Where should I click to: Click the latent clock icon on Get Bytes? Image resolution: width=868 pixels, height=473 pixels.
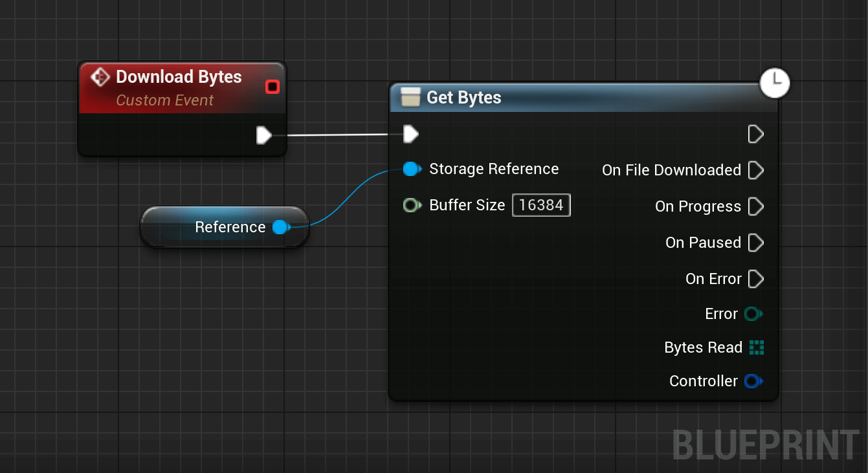coord(775,82)
